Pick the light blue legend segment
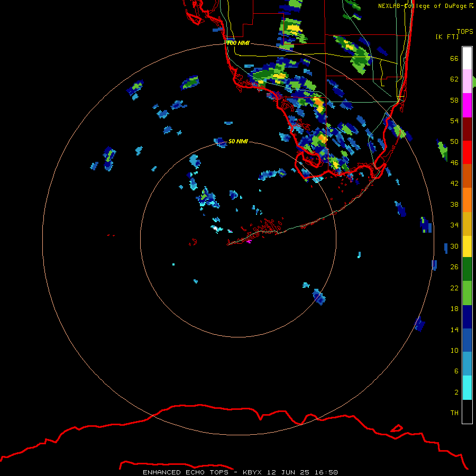 467,364
